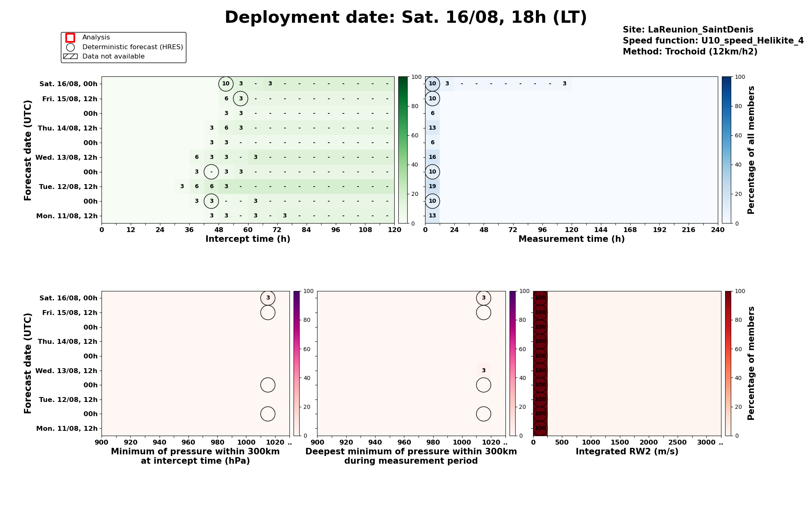Select circled 100 in RW2 Mon. 11/08 12h row
Viewport: 812px width, 508px height.
pos(540,428)
